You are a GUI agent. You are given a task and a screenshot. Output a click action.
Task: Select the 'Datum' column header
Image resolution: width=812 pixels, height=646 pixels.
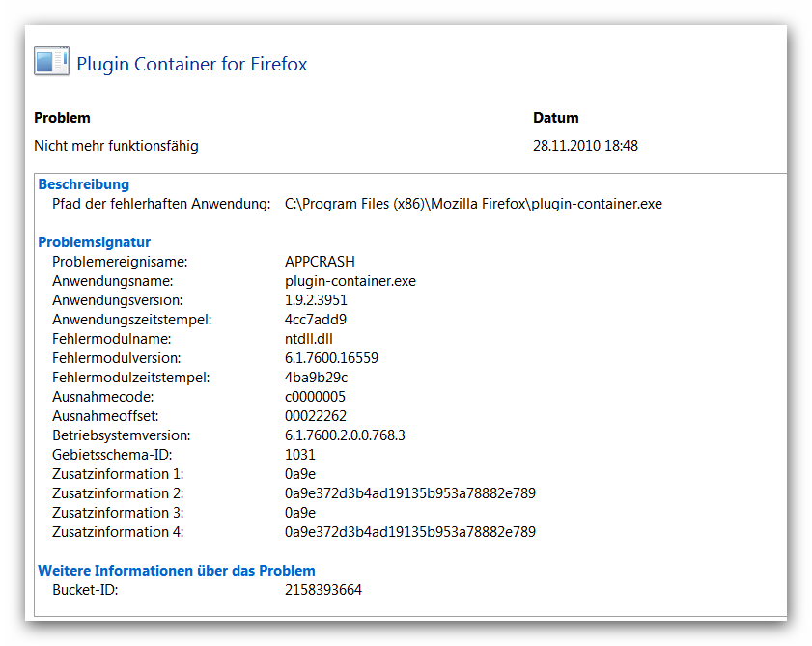click(555, 118)
